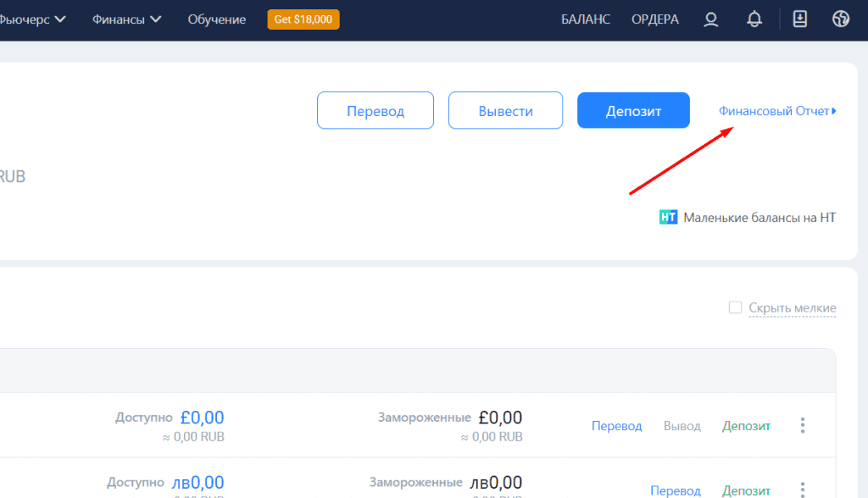Click Вывод in the £ row
Screen dimensions: 868x498
pyautogui.click(x=682, y=426)
